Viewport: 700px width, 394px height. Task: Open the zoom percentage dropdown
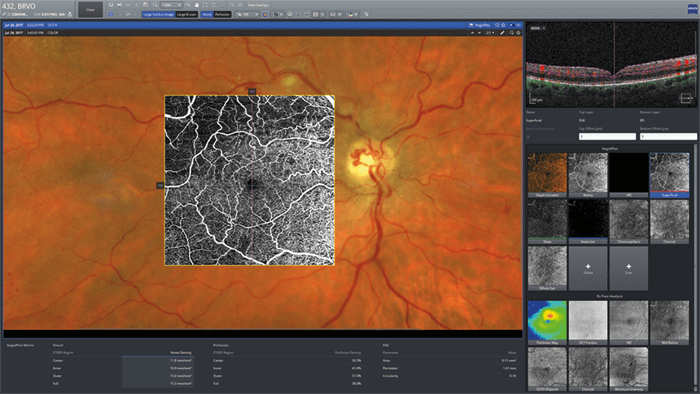coord(171,5)
